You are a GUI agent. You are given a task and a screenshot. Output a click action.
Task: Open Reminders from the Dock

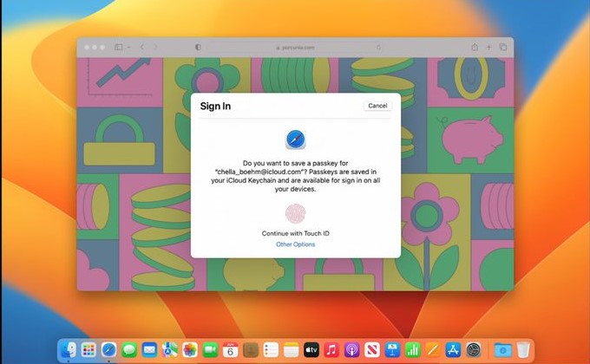pos(271,350)
